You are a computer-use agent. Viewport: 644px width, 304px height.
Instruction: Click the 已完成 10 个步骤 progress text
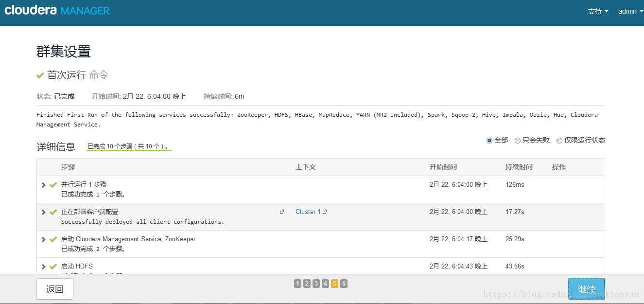click(129, 146)
